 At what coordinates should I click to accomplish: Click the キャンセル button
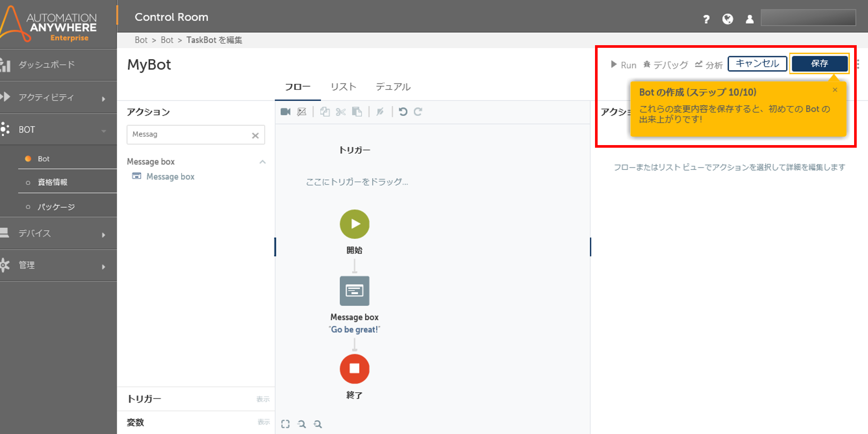[757, 63]
